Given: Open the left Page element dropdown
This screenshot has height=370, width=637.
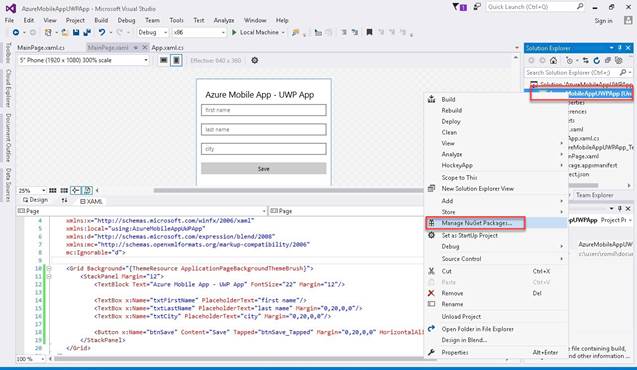Looking at the screenshot, I should point(141,211).
